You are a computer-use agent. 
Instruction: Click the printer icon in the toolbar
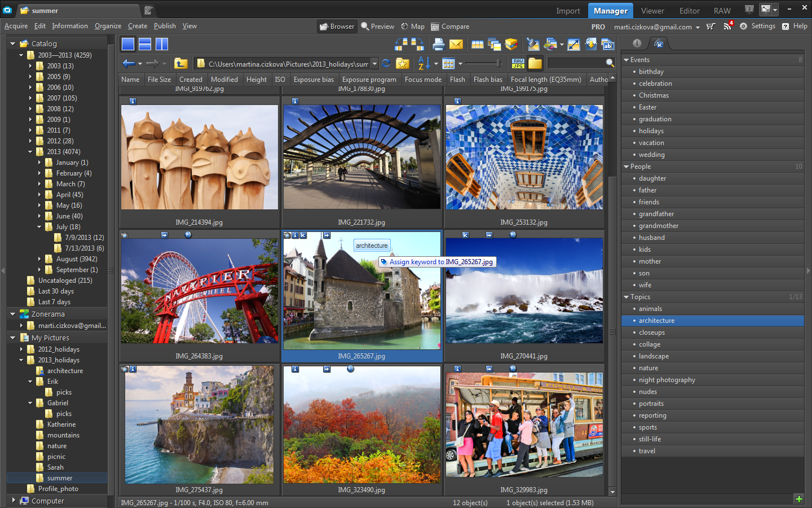click(439, 44)
